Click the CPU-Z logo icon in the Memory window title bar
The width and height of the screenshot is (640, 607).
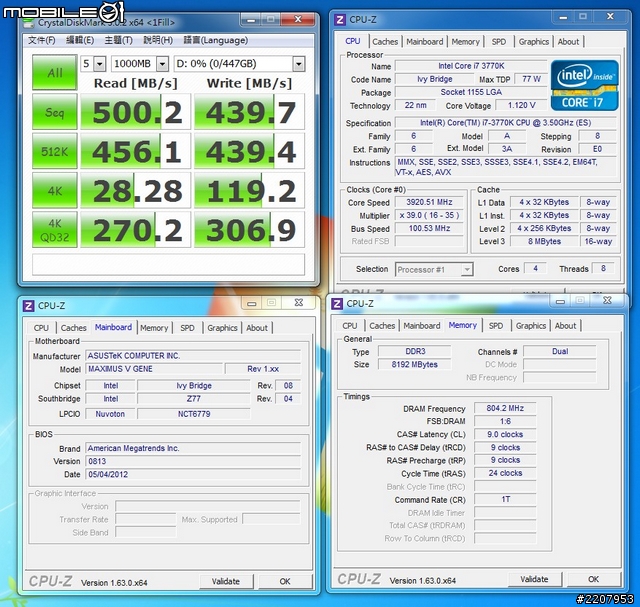point(337,304)
